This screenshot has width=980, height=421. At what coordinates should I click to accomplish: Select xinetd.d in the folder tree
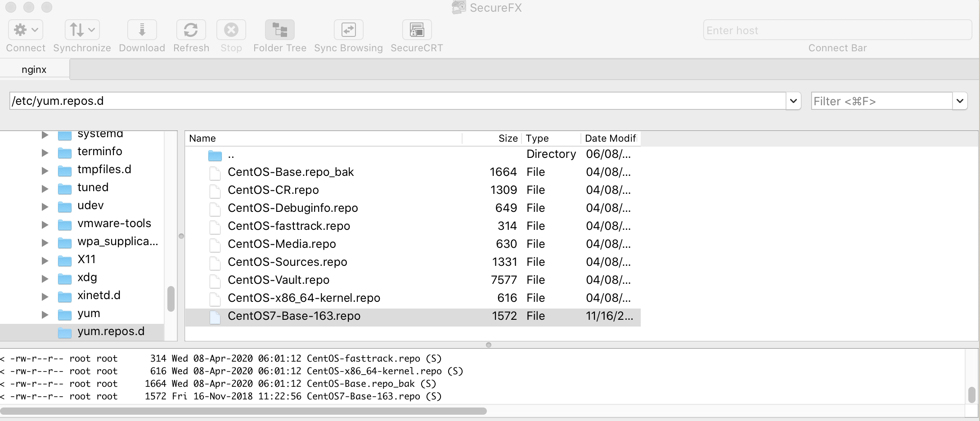pos(99,296)
